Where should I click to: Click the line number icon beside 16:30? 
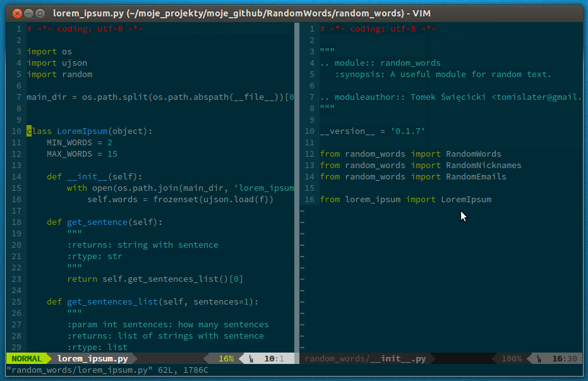tap(539, 359)
